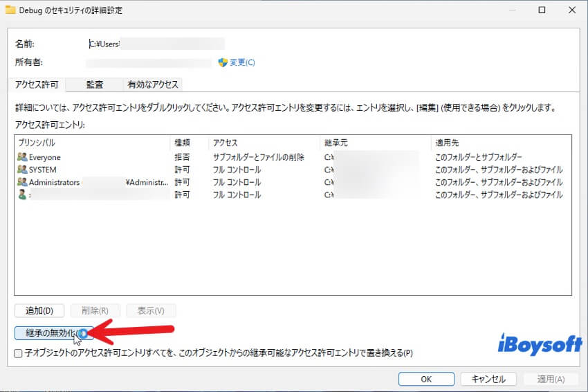The image size is (588, 392).
Task: Click the single-user icon in the last row
Action: click(22, 195)
